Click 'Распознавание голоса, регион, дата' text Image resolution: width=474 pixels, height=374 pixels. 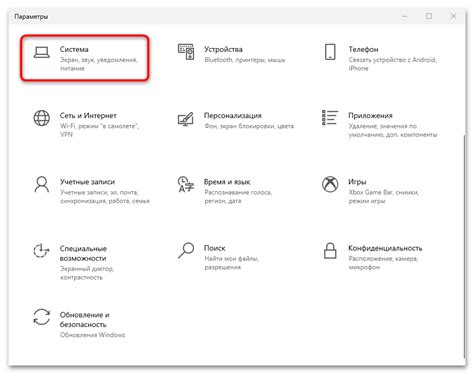(x=238, y=197)
